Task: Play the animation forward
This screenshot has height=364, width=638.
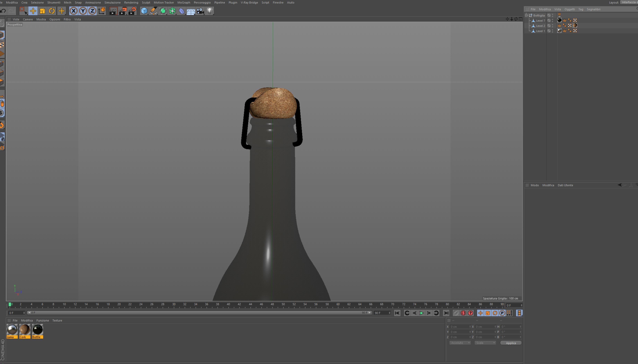Action: [x=422, y=313]
